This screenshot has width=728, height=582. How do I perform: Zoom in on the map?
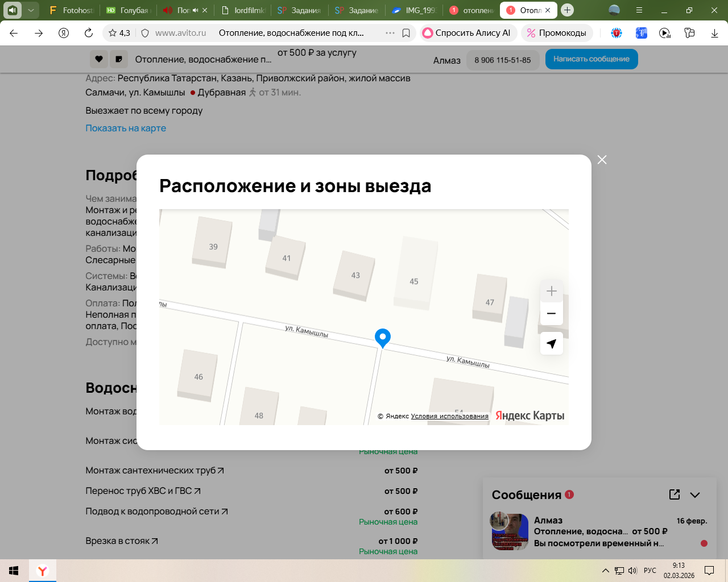tap(551, 292)
